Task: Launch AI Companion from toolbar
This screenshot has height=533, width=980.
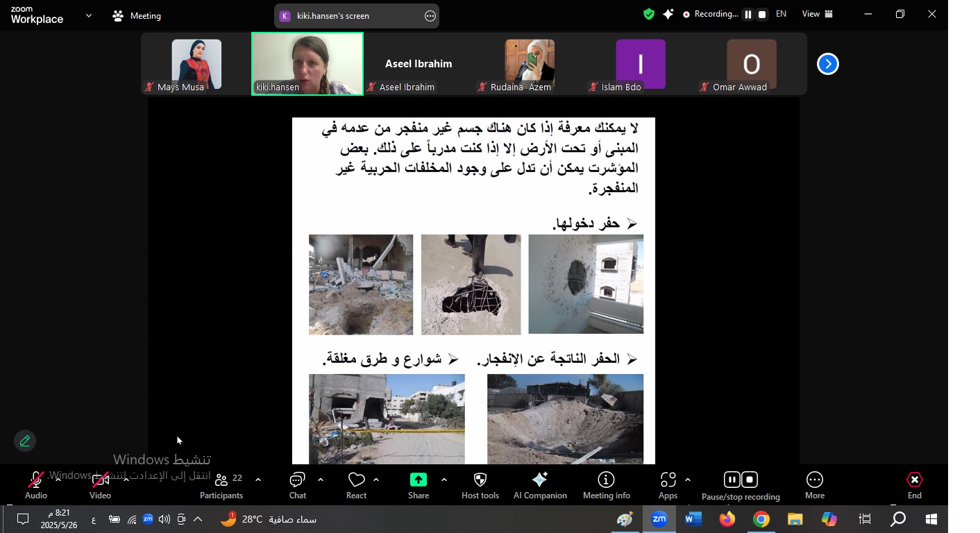Action: pos(540,486)
